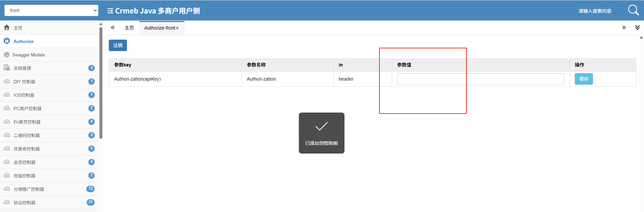Click the main content scrollbar up arrow
The width and height of the screenshot is (644, 212).
coord(641,38)
